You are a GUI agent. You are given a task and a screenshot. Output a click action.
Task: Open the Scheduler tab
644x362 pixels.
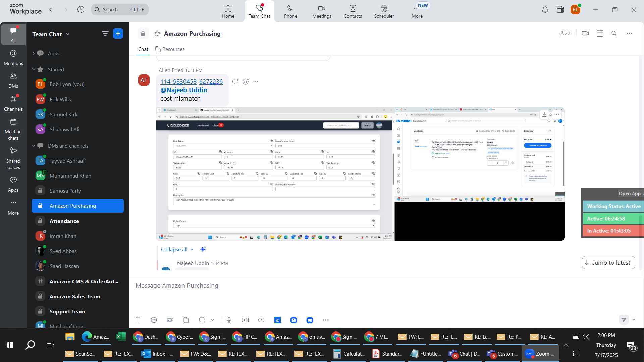pyautogui.click(x=384, y=11)
